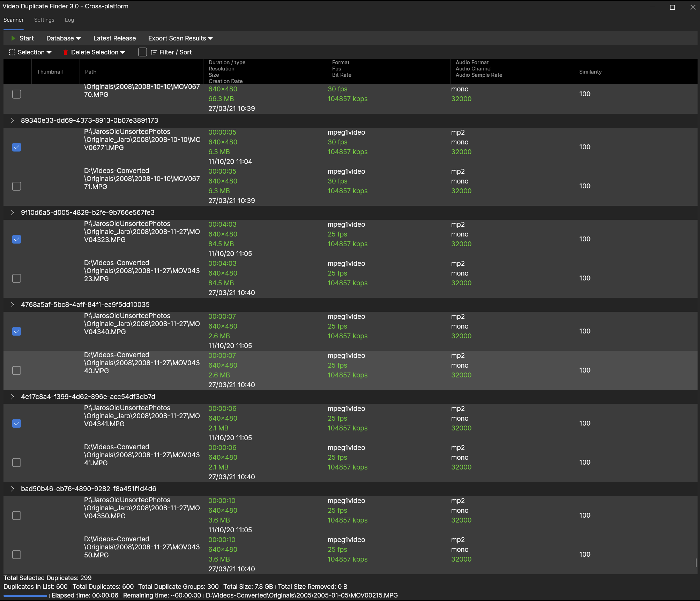Open the Database dropdown
Screen dimensions: 700x601
pyautogui.click(x=63, y=38)
